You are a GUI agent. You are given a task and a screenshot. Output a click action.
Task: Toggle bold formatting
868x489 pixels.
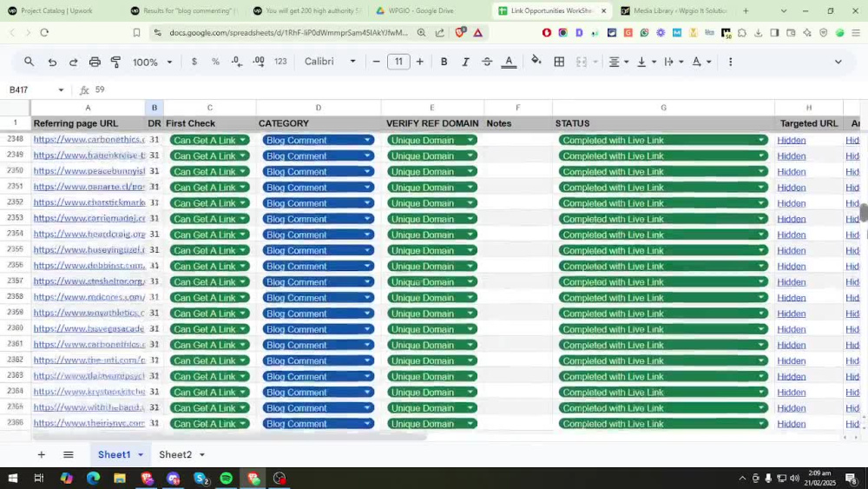coord(444,62)
